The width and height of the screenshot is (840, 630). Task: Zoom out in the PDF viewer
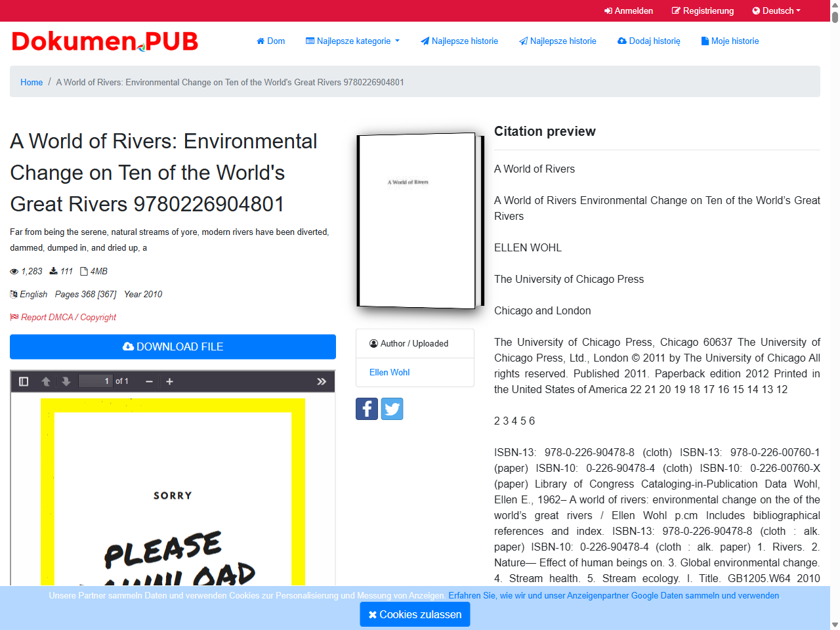149,381
